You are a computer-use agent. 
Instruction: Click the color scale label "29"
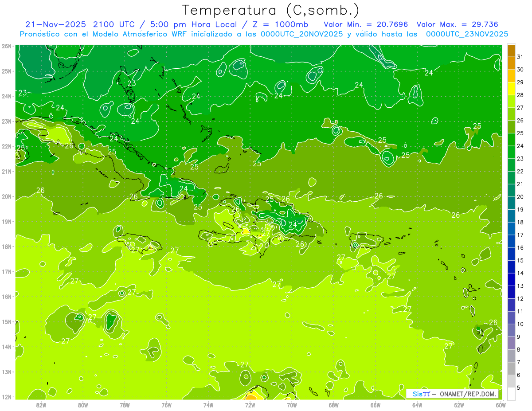[x=520, y=82]
